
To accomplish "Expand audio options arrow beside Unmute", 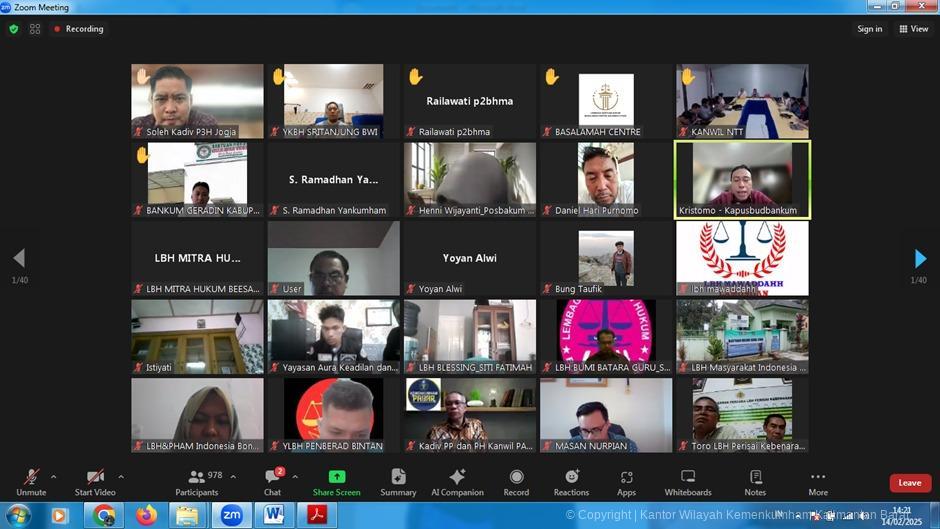I will [x=54, y=477].
